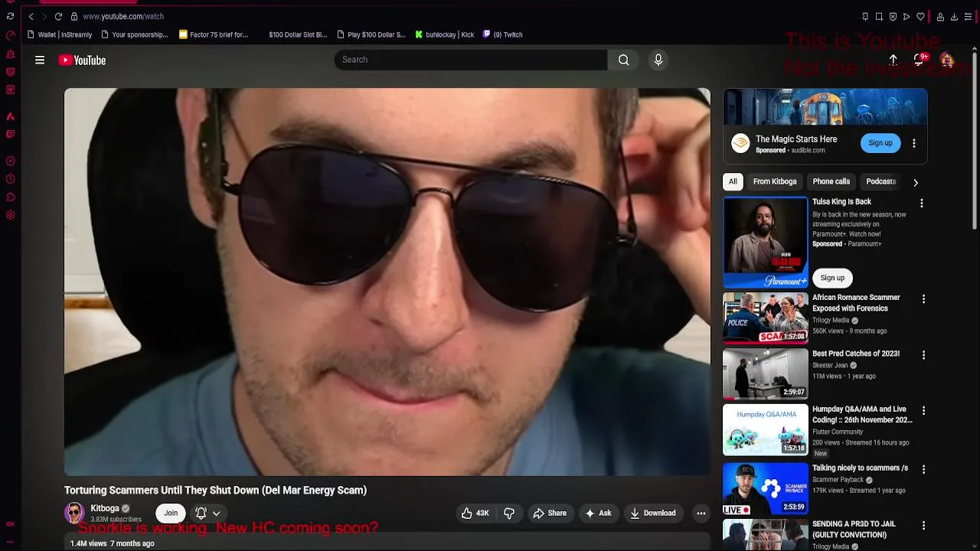Click Sign up on Audible ad
The width and height of the screenshot is (980, 551).
(x=880, y=143)
